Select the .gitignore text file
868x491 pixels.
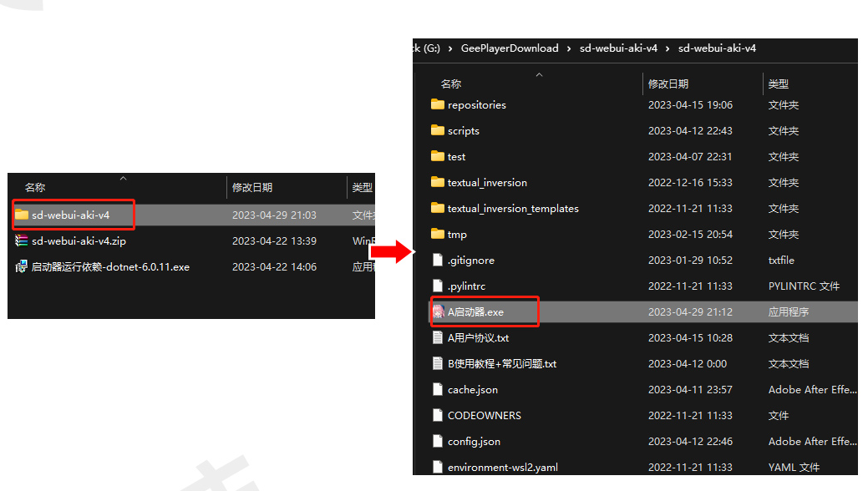pos(468,260)
